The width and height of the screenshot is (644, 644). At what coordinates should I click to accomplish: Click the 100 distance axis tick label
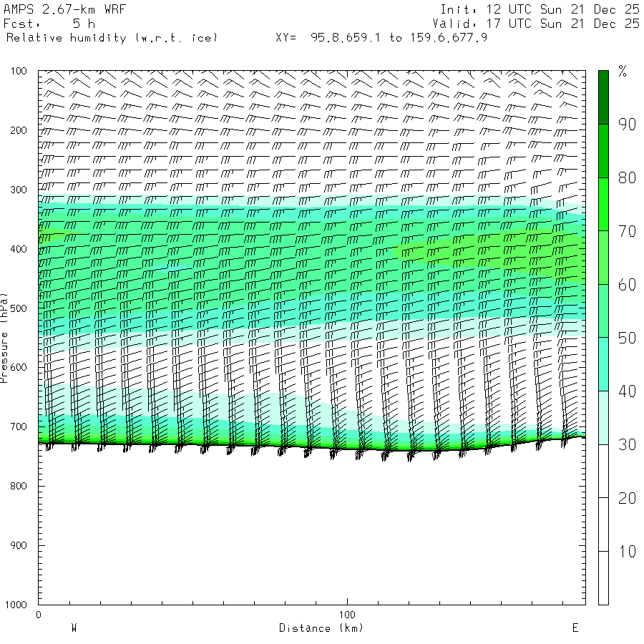click(347, 615)
